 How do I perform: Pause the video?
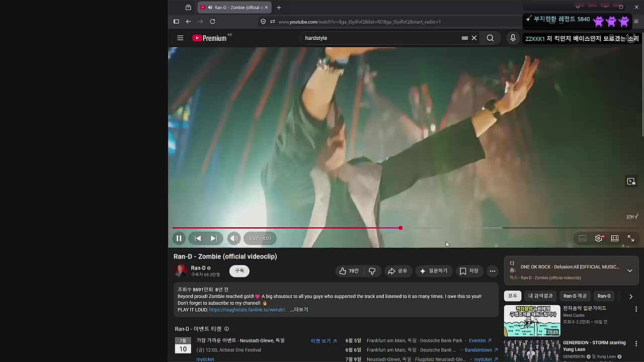coord(179,238)
